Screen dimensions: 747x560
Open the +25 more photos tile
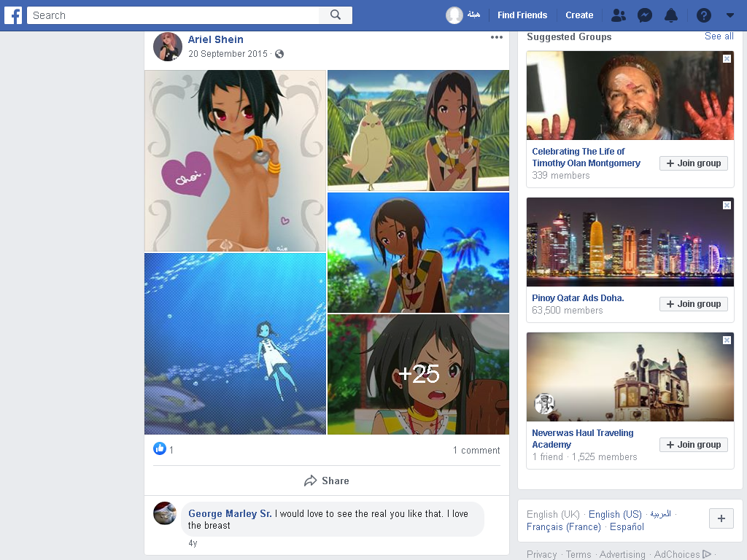point(418,374)
